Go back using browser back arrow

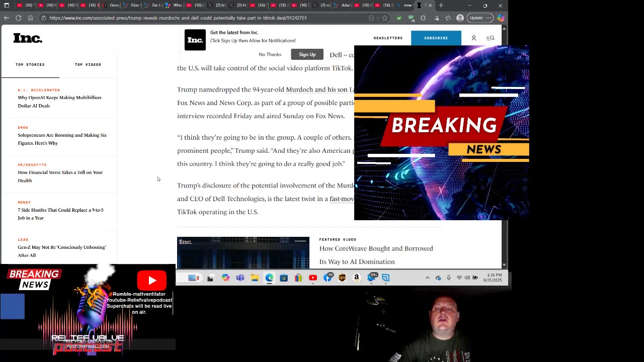tap(7, 18)
